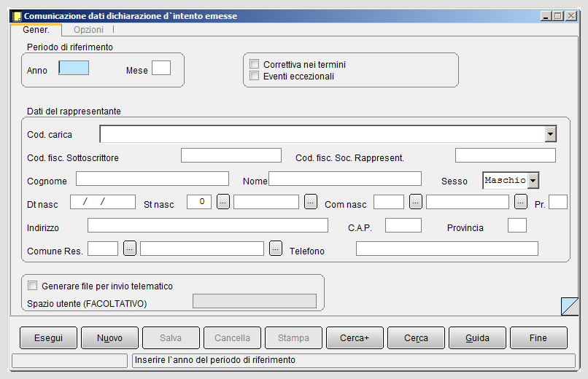The image size is (588, 379).
Task: Check Generare file per invio telematico
Action: pos(33,286)
